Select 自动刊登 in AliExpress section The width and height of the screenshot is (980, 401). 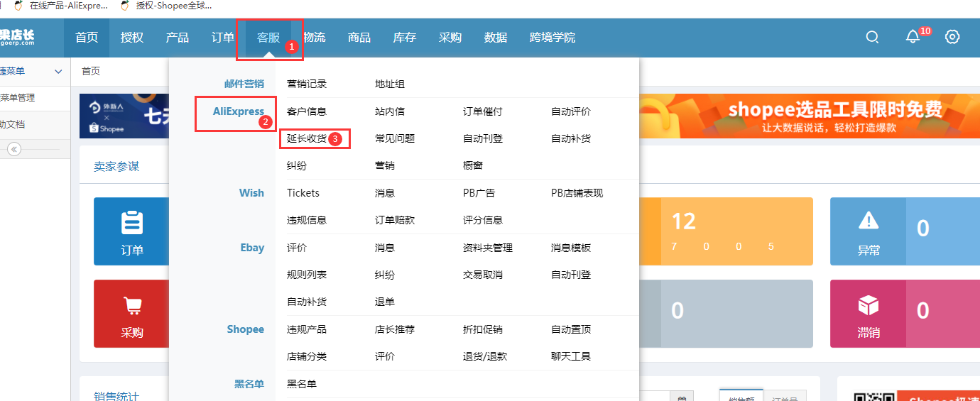coord(483,138)
